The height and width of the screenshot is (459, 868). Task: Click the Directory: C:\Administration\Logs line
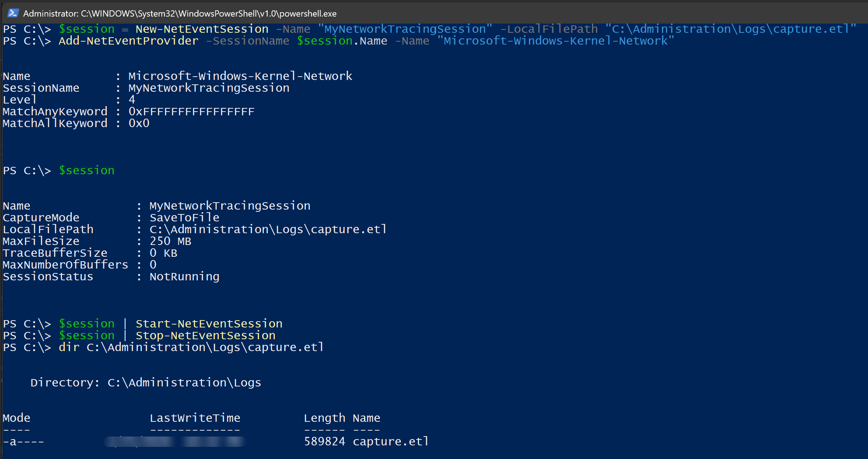point(146,383)
